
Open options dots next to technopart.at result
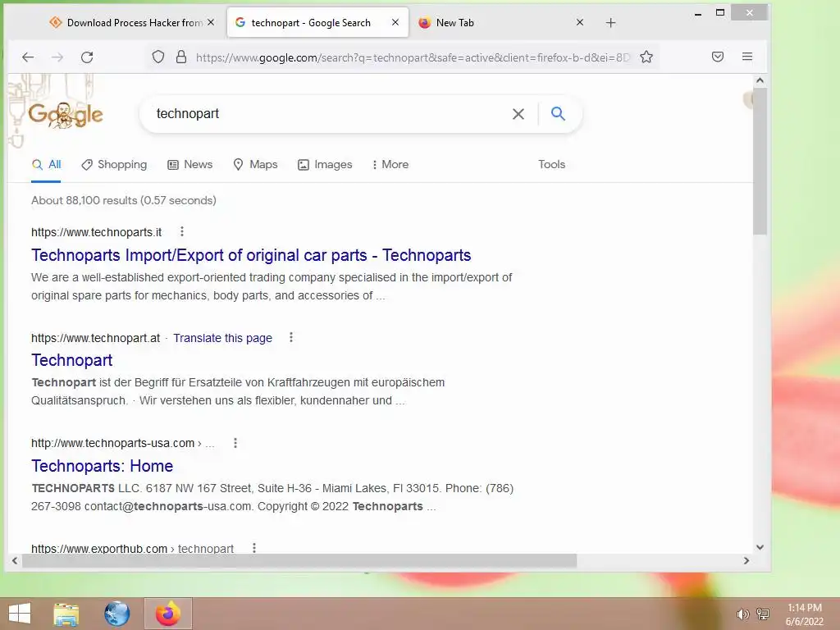tap(291, 337)
